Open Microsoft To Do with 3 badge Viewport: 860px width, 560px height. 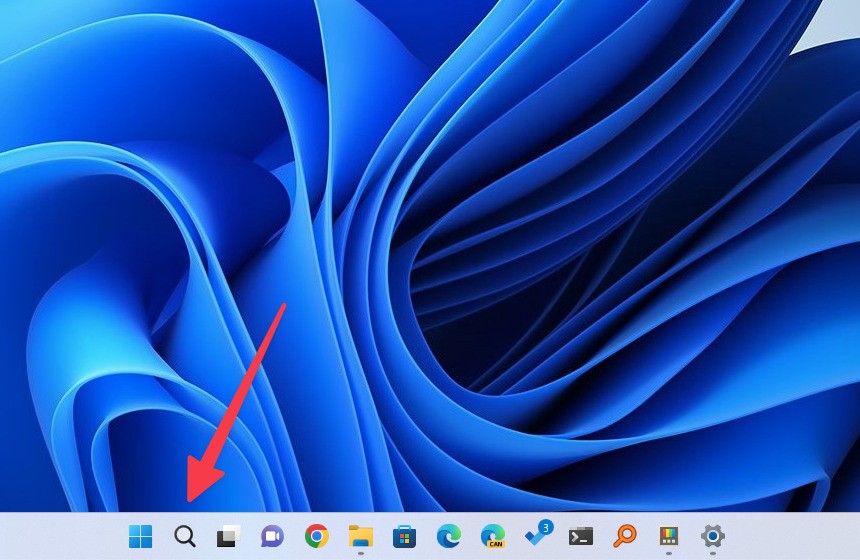pyautogui.click(x=538, y=534)
